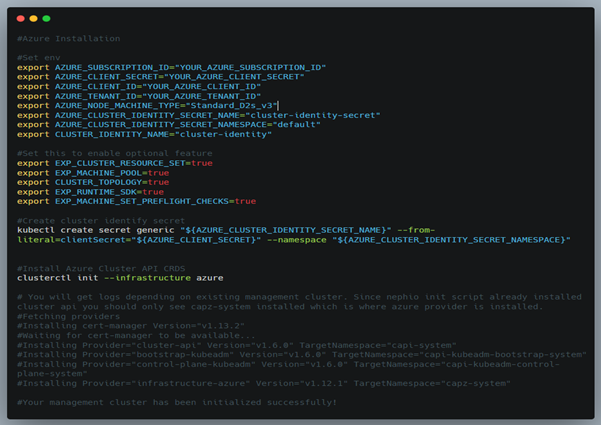Click the AZURE_TENANT_ID export line
The width and height of the screenshot is (601, 425).
(x=139, y=96)
